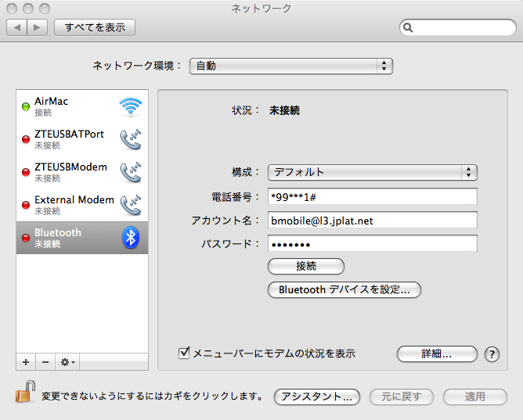Go back with the left arrow button
The height and width of the screenshot is (420, 523).
click(x=17, y=27)
